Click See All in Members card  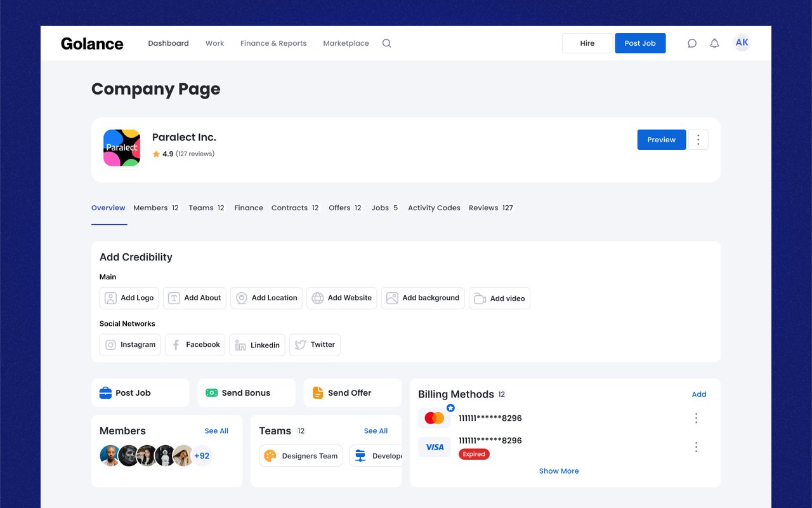click(x=216, y=431)
